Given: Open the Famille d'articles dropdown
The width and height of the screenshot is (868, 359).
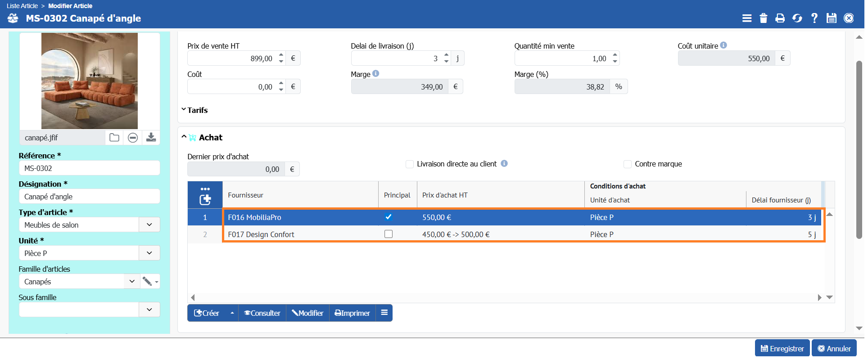Looking at the screenshot, I should [x=131, y=281].
